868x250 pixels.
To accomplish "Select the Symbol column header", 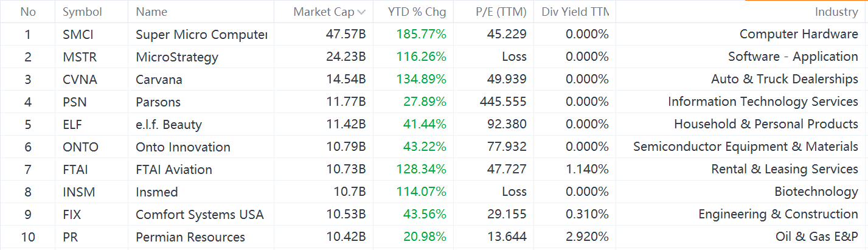I will pyautogui.click(x=82, y=12).
